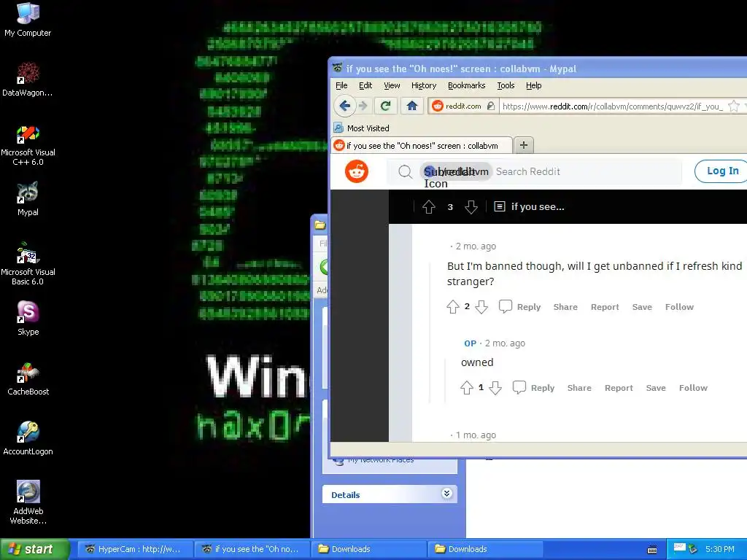Viewport: 747px width, 560px height.
Task: Click the Most Visited bookmark folder
Action: [362, 128]
